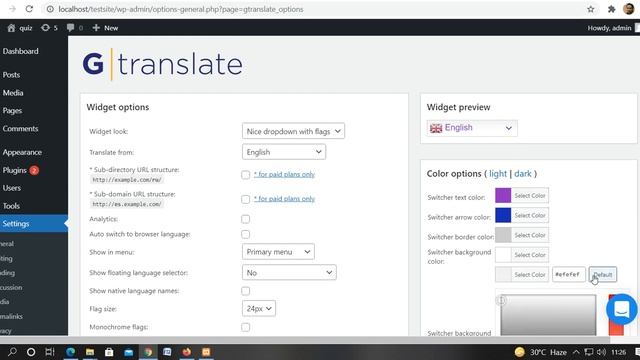Open the live chat support bubble
This screenshot has width=640, height=360.
(622, 309)
